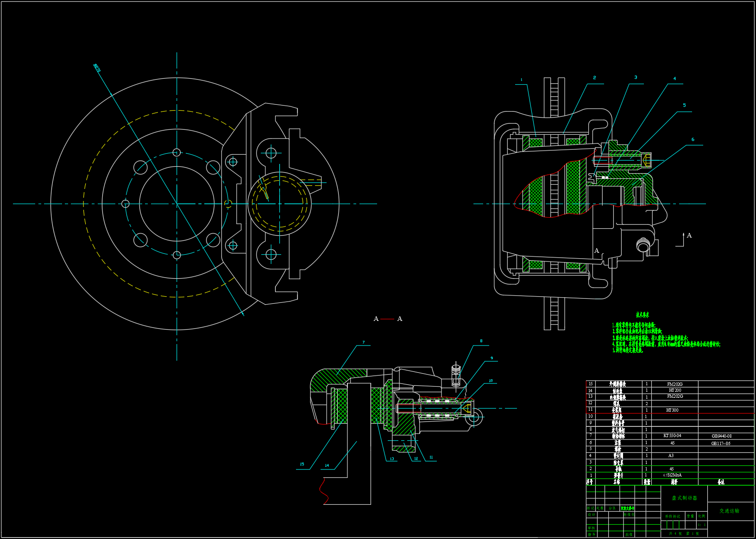Click callout number 1 above side view

[522, 80]
